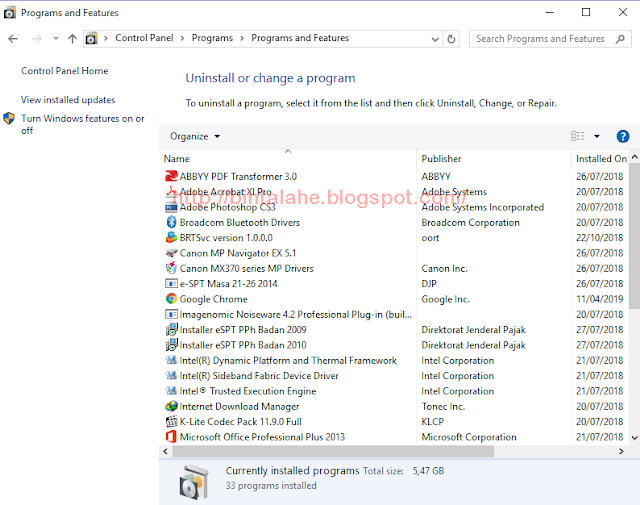The height and width of the screenshot is (505, 640).
Task: Click the Google Chrome icon
Action: coord(171,299)
